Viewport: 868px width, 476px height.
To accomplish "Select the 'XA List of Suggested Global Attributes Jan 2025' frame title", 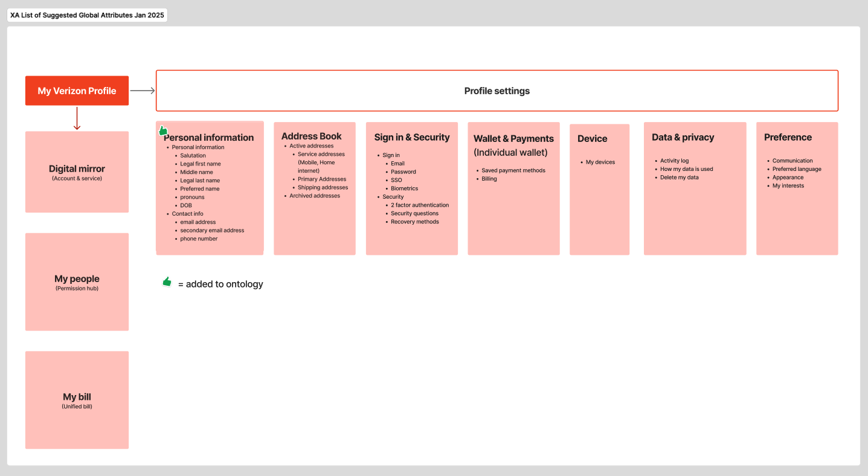I will (x=87, y=15).
